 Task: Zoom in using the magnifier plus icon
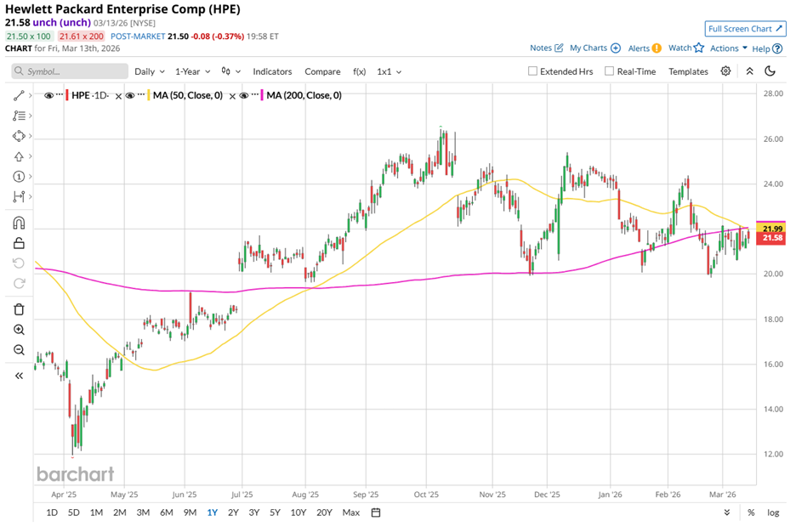[x=19, y=330]
